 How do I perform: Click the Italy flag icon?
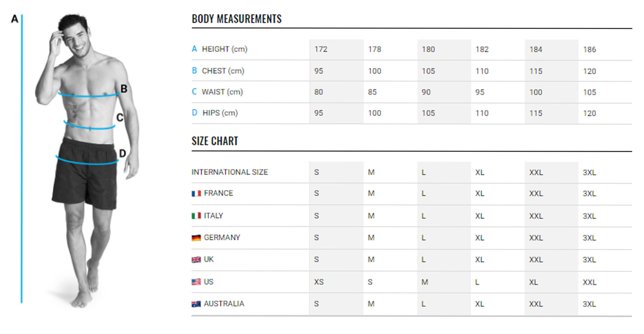tap(196, 216)
